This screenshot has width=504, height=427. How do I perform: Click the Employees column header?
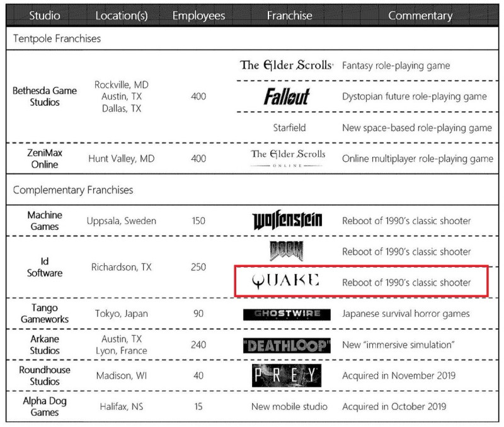click(198, 15)
